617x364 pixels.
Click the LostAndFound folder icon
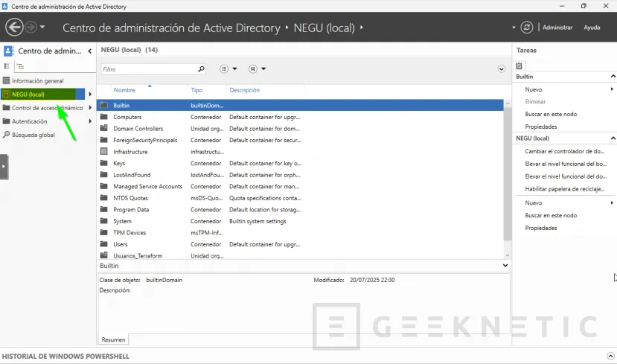(104, 175)
